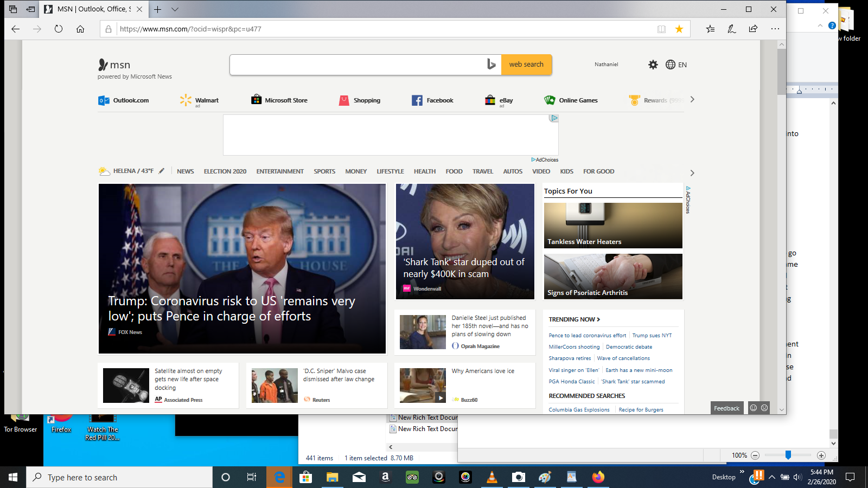The width and height of the screenshot is (868, 488).
Task: Click the MSN butterfly logo
Action: click(103, 65)
